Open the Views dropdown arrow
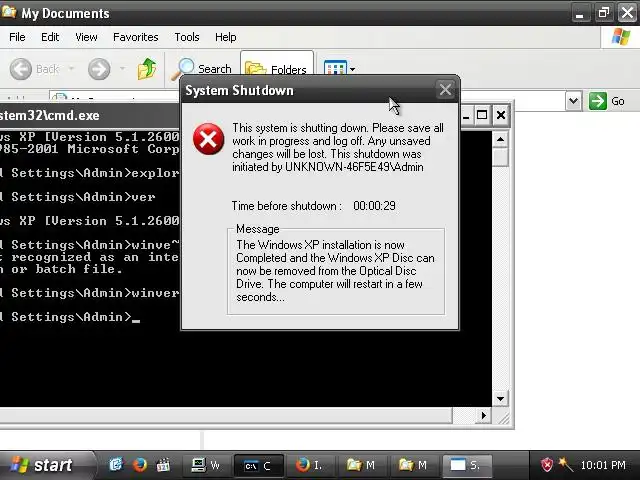The height and width of the screenshot is (480, 640). click(x=352, y=69)
